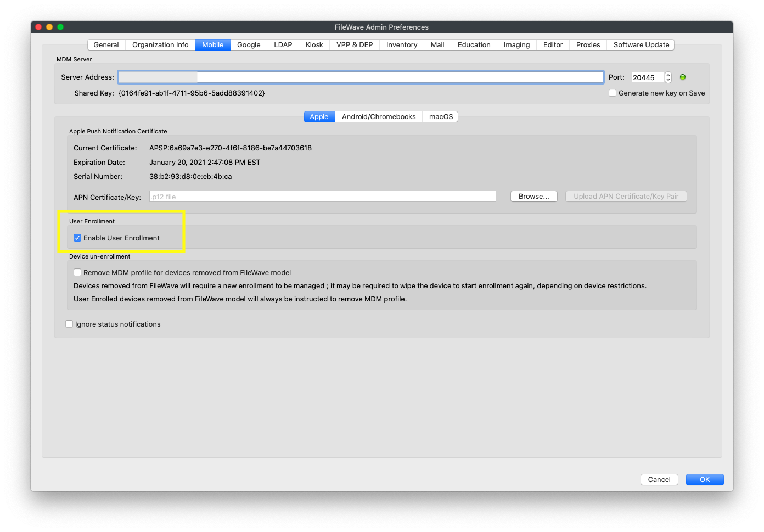Click the Serial Number value

click(190, 177)
